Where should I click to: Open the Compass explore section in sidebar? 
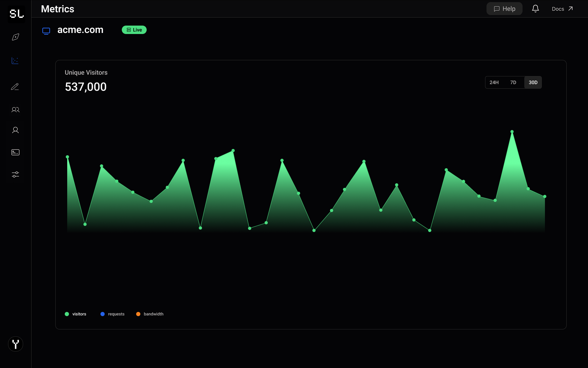[15, 37]
